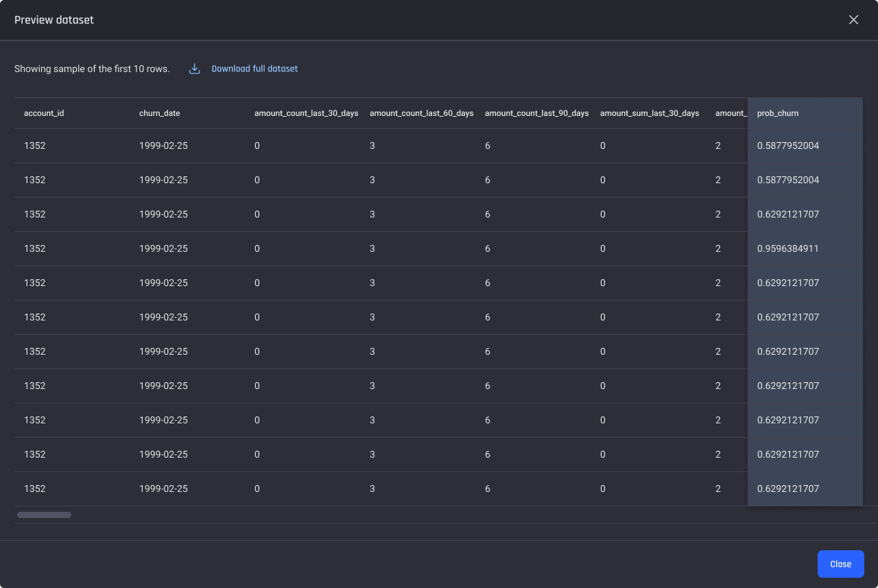Click the 'Showing sample of the first 10 rows' text

[92, 69]
